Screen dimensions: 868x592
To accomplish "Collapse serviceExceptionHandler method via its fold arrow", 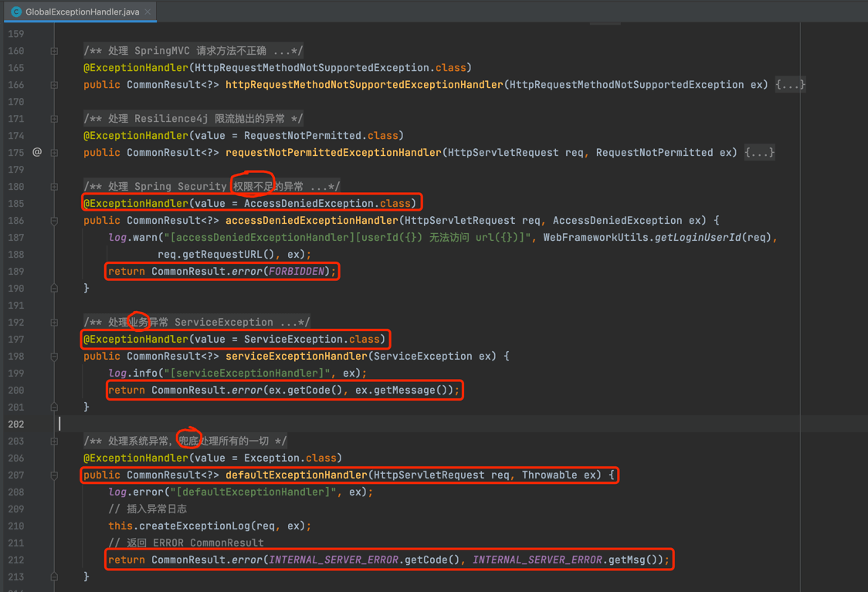I will coord(53,356).
